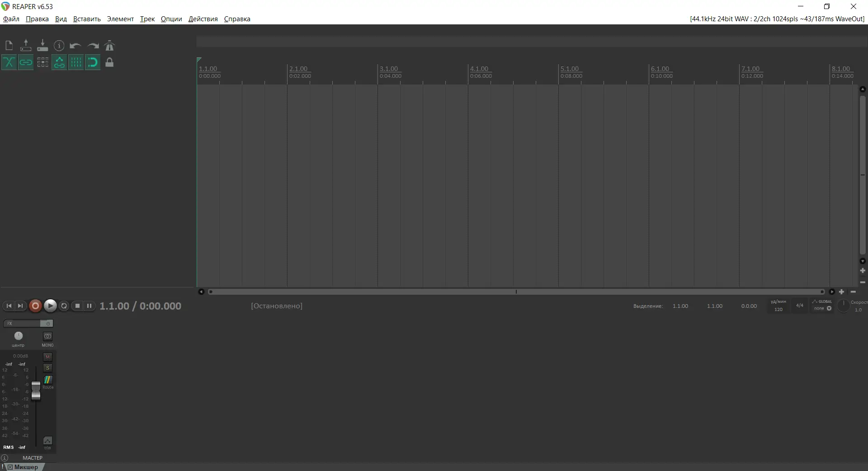The width and height of the screenshot is (868, 471).
Task: Start recording with red record button
Action: click(x=35, y=306)
